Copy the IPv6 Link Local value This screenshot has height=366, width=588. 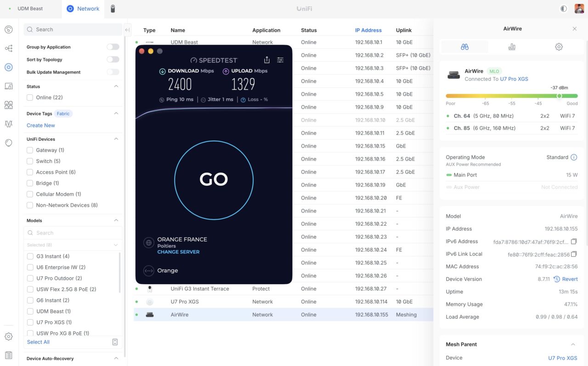click(x=574, y=254)
